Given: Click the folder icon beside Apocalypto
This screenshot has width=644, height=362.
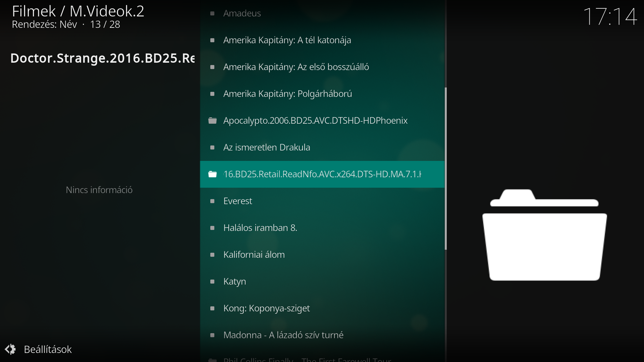Looking at the screenshot, I should pyautogui.click(x=212, y=120).
